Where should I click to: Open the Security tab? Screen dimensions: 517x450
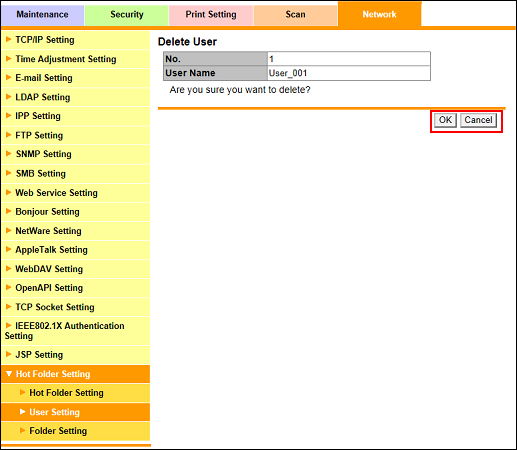point(127,15)
